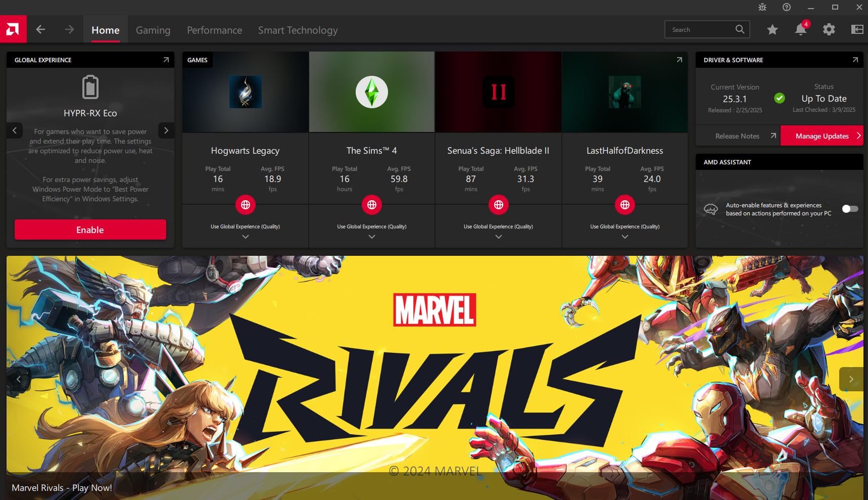Open the favorites star icon
The width and height of the screenshot is (868, 500).
772,30
